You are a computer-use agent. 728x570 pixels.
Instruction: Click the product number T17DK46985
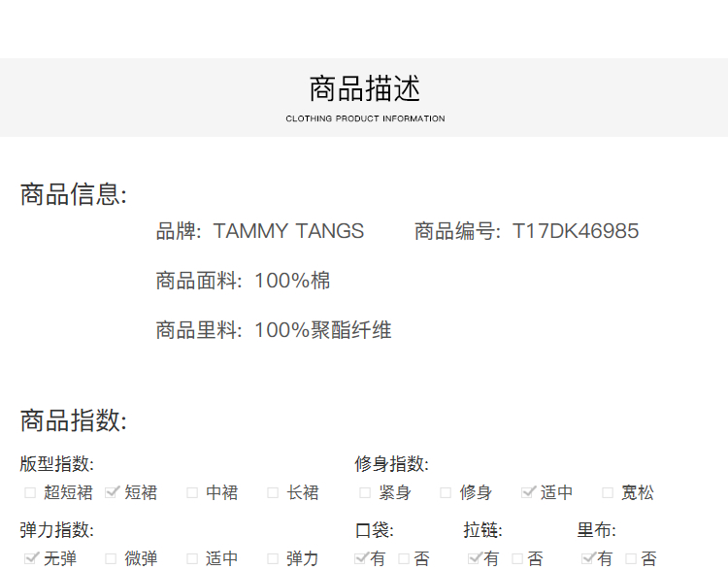click(576, 231)
